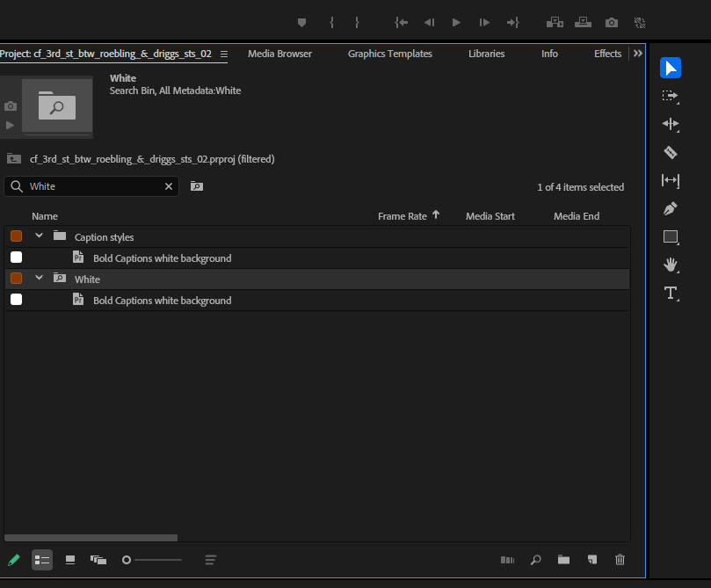This screenshot has height=588, width=711.
Task: Open the Find icon in the Project panel
Action: (535, 560)
